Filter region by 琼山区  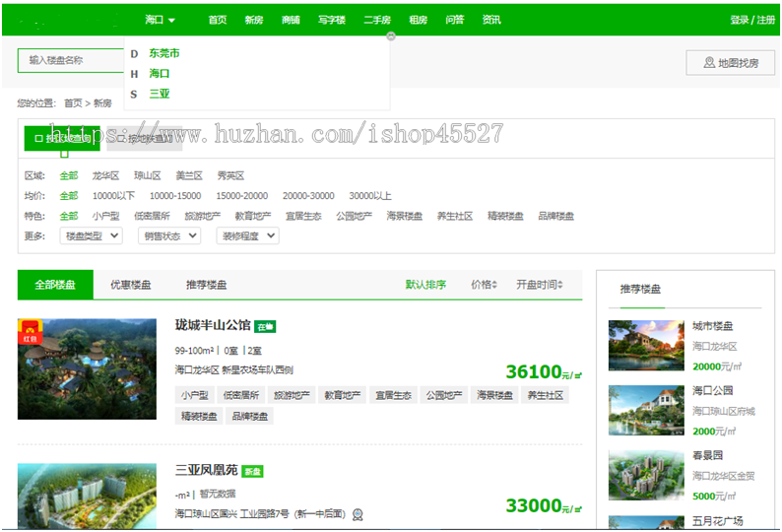[148, 175]
